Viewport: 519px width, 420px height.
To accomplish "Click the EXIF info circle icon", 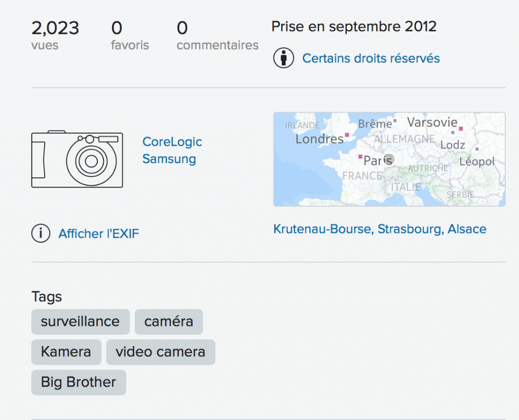I will [41, 234].
